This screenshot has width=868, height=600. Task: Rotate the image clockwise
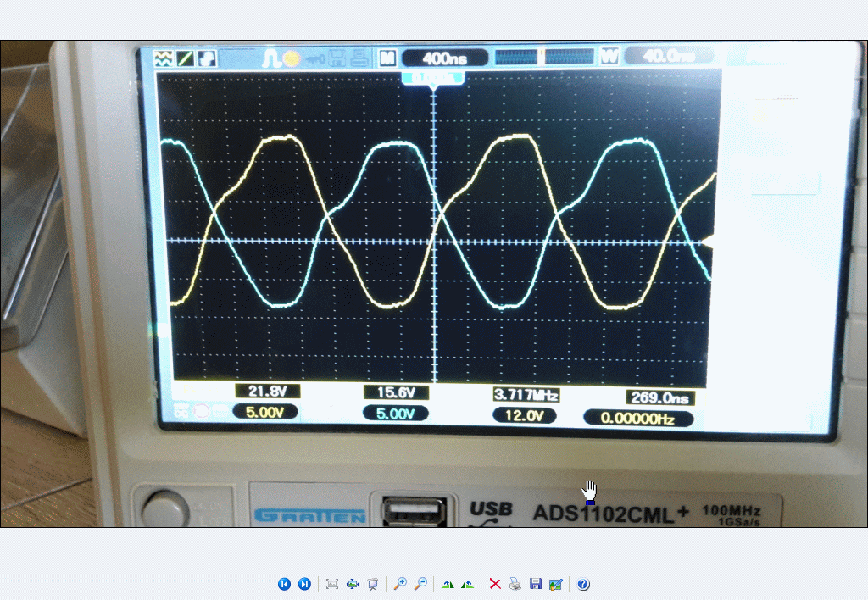448,584
